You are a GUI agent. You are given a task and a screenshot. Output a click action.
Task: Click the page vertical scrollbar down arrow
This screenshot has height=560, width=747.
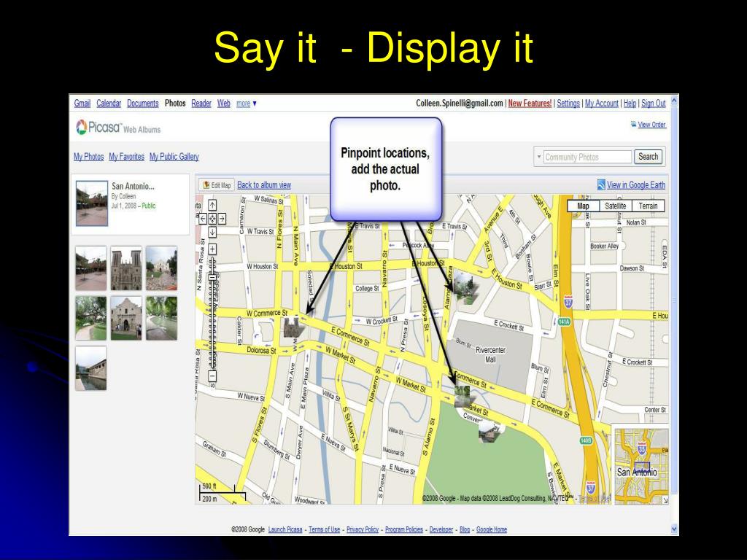pos(674,529)
